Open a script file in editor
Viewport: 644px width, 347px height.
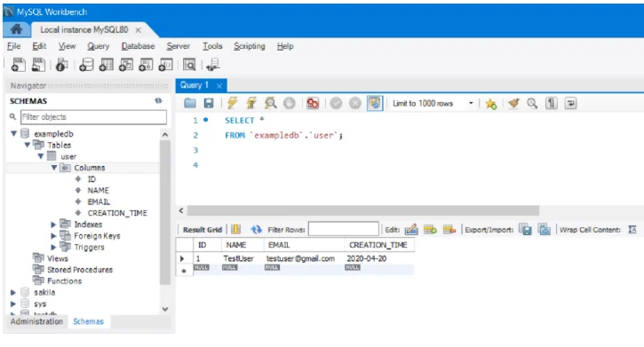[x=190, y=103]
